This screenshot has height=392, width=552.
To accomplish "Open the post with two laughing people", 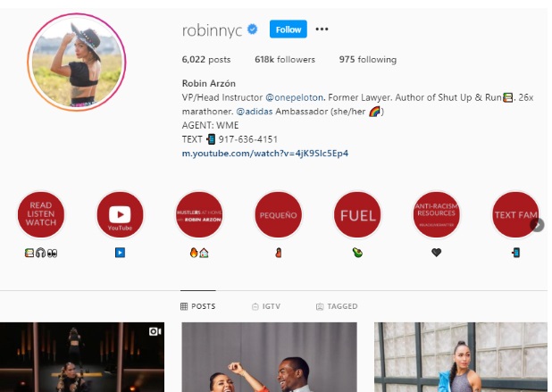I will (x=270, y=357).
